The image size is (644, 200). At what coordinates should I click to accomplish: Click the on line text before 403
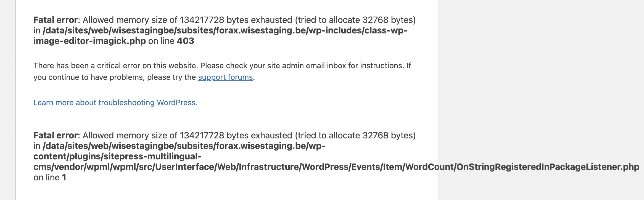(x=161, y=41)
